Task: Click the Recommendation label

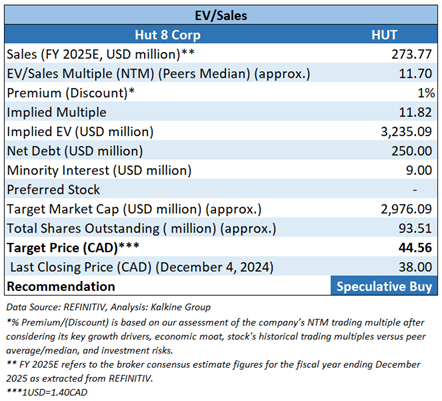Action: pos(61,286)
